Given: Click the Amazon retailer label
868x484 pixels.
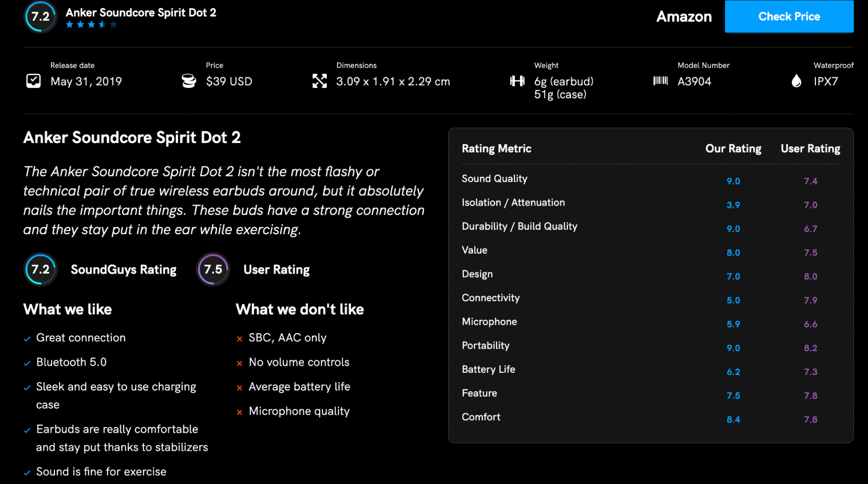Looking at the screenshot, I should click(x=684, y=17).
